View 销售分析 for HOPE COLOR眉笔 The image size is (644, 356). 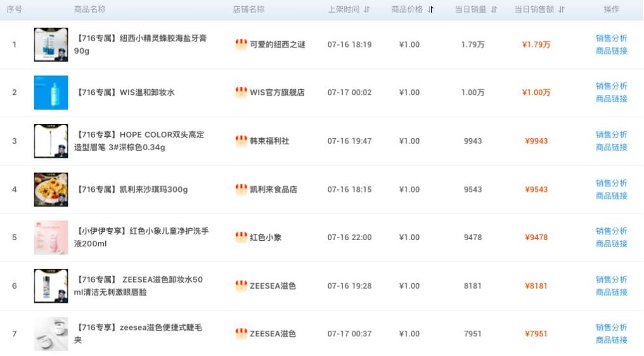(x=611, y=134)
